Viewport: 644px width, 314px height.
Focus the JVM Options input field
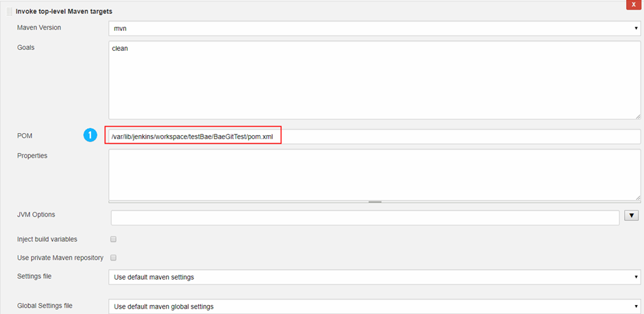(x=365, y=217)
